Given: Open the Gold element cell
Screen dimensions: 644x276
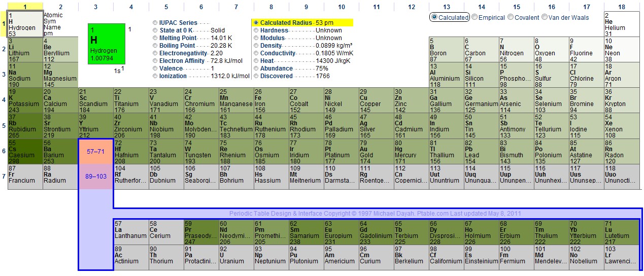Looking at the screenshot, I should [x=376, y=151].
